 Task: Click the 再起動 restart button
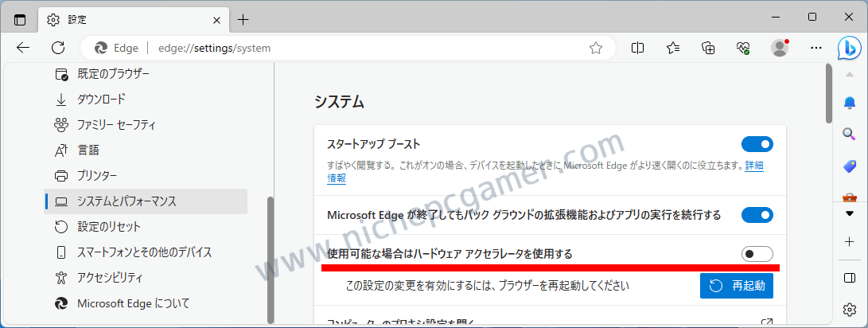tap(736, 286)
